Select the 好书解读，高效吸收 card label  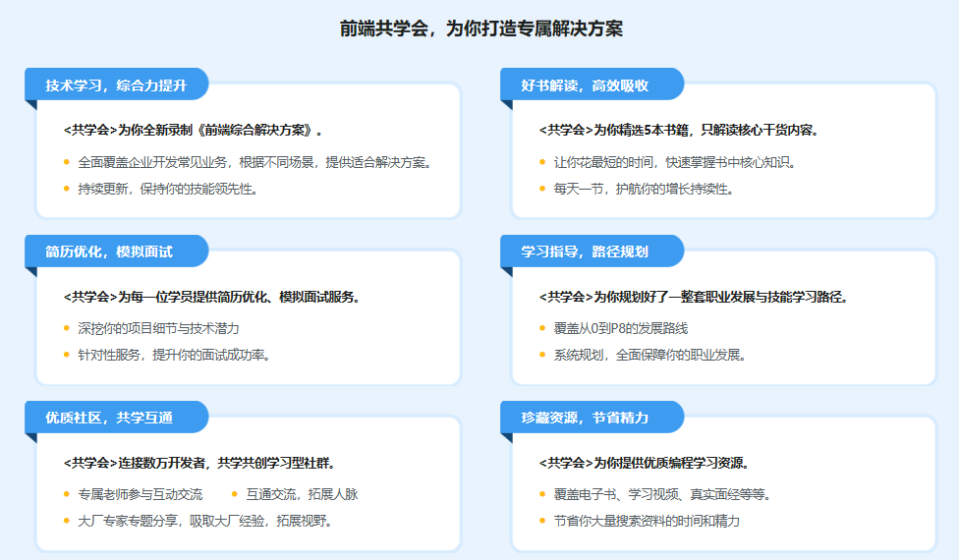point(585,85)
